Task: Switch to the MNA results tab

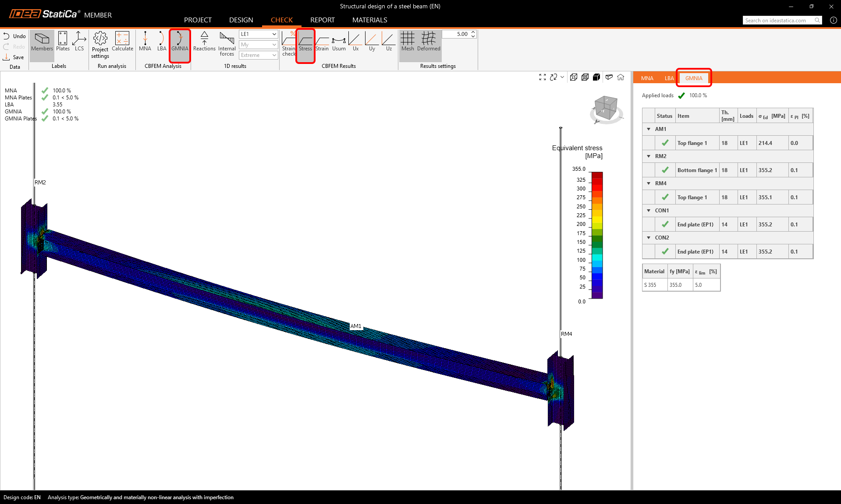Action: pyautogui.click(x=647, y=78)
